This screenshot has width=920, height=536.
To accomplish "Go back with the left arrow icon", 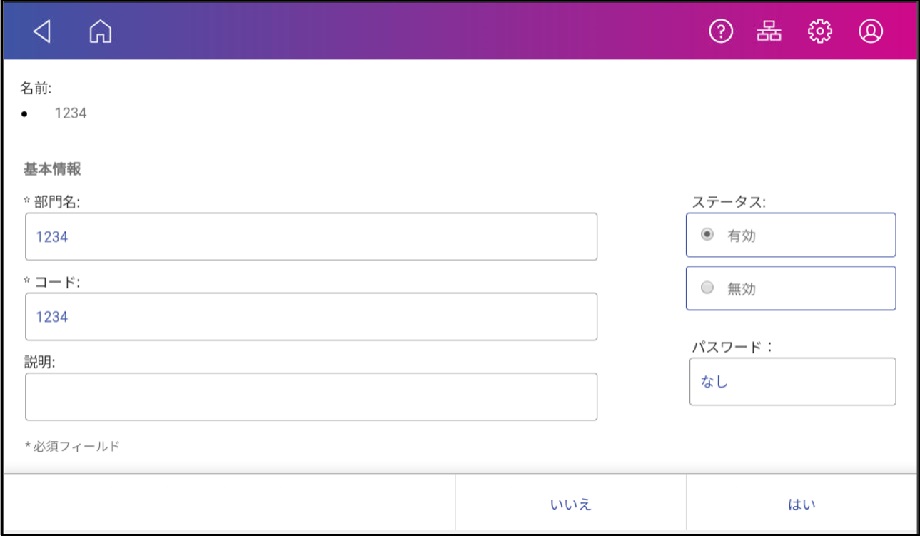I will click(x=42, y=31).
